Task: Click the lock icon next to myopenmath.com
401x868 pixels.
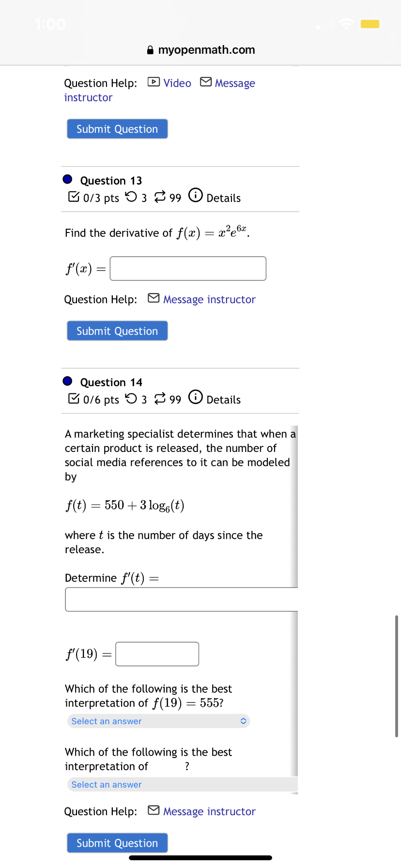Action: (x=150, y=49)
